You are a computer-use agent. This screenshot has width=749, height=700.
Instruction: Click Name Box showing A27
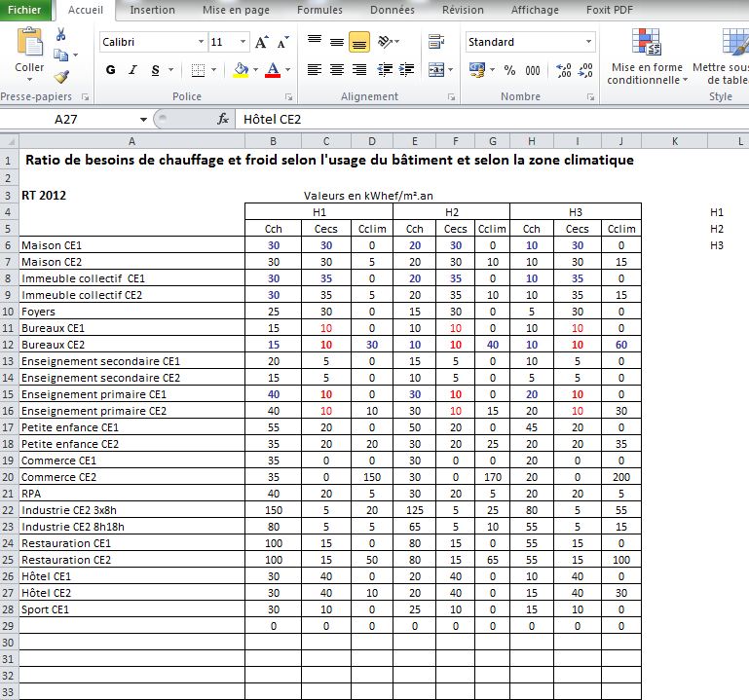pyautogui.click(x=66, y=120)
